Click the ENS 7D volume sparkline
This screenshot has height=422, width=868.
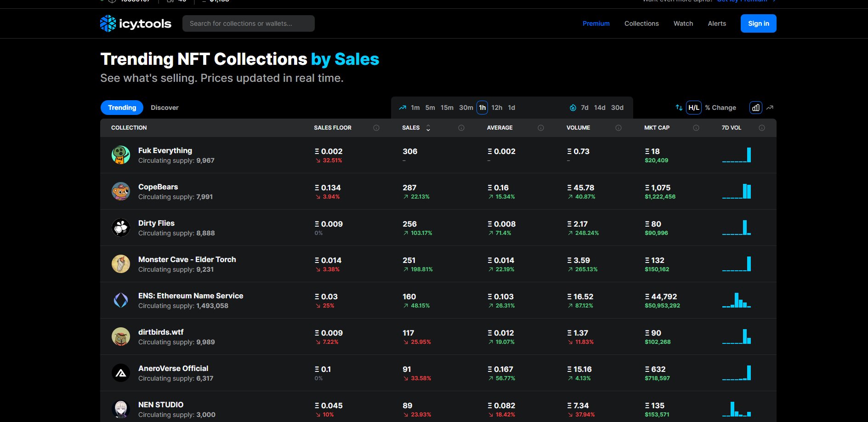pos(737,300)
